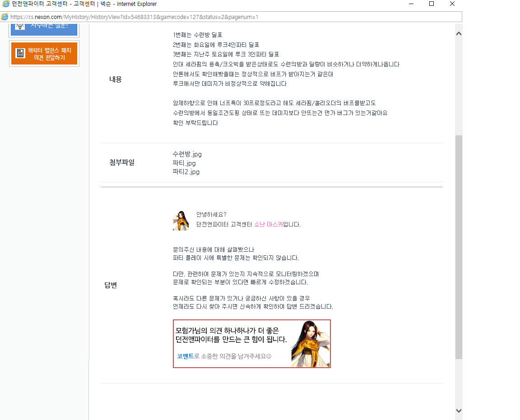Viewport: 520px width, 420px height.
Task: Click the 코멘트 link in feedback banner
Action: [x=185, y=356]
